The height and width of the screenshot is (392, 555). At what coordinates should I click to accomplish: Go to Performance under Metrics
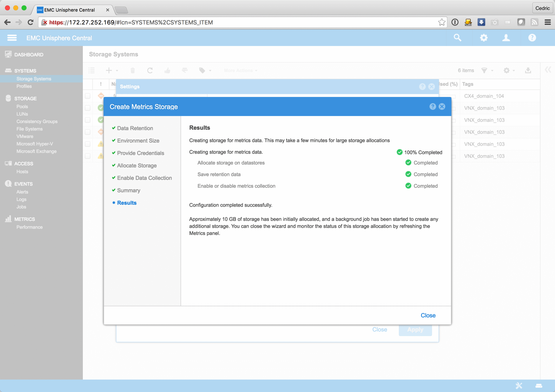point(29,227)
